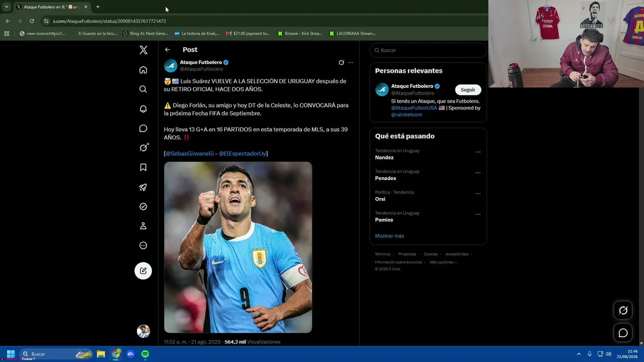Screen dimensions: 644x362
Task: Open Messages chat bubble sidebar icon
Action: (143, 128)
